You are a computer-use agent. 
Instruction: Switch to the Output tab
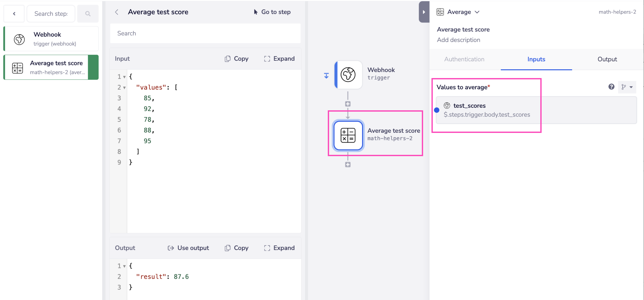607,59
